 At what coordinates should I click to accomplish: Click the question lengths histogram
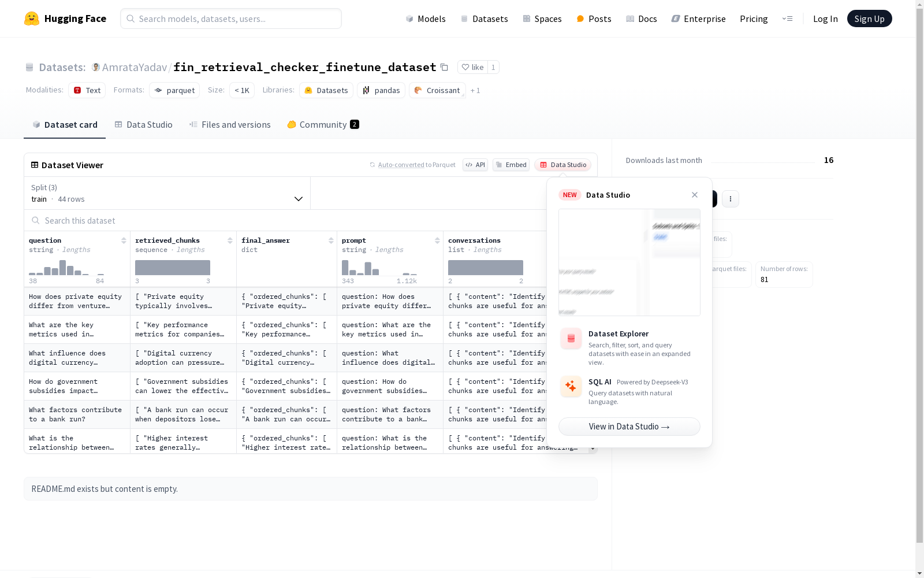click(x=66, y=268)
